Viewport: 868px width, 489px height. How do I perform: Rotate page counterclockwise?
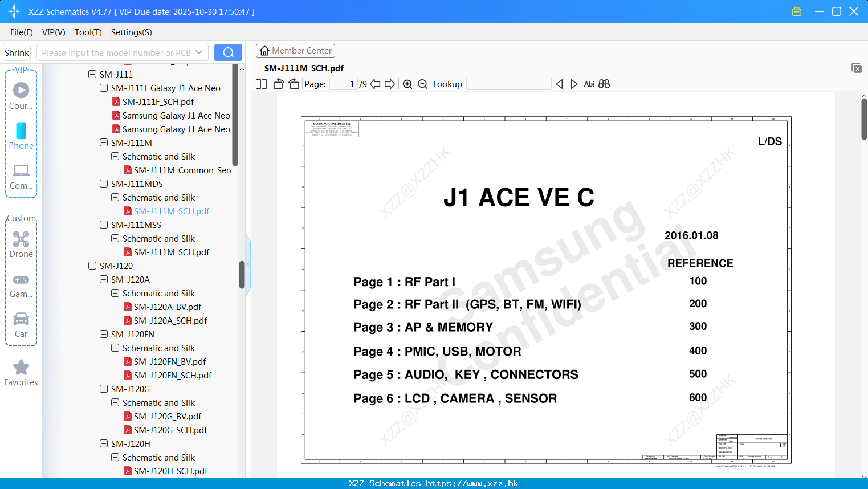coord(278,84)
